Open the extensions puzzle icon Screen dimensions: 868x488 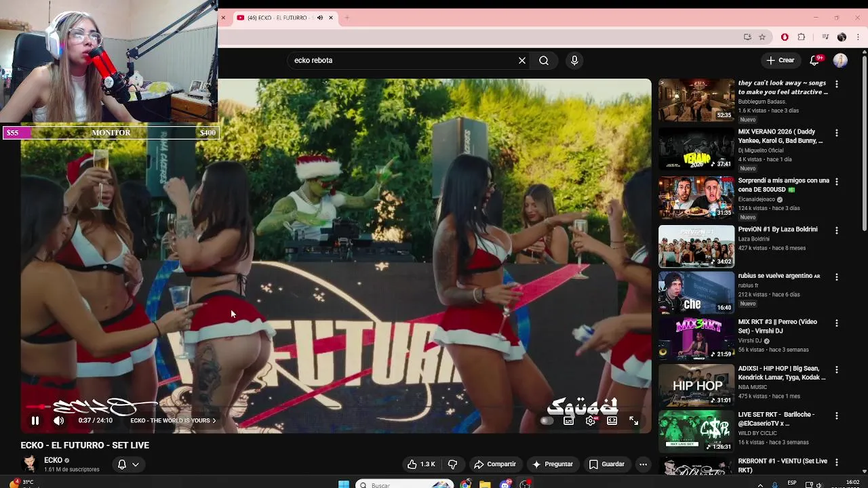pyautogui.click(x=802, y=37)
